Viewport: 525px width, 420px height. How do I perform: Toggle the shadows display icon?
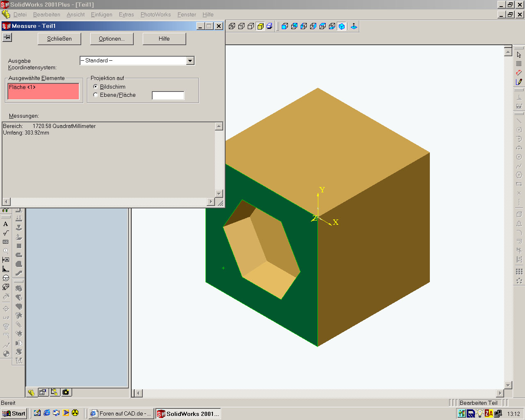pos(269,26)
